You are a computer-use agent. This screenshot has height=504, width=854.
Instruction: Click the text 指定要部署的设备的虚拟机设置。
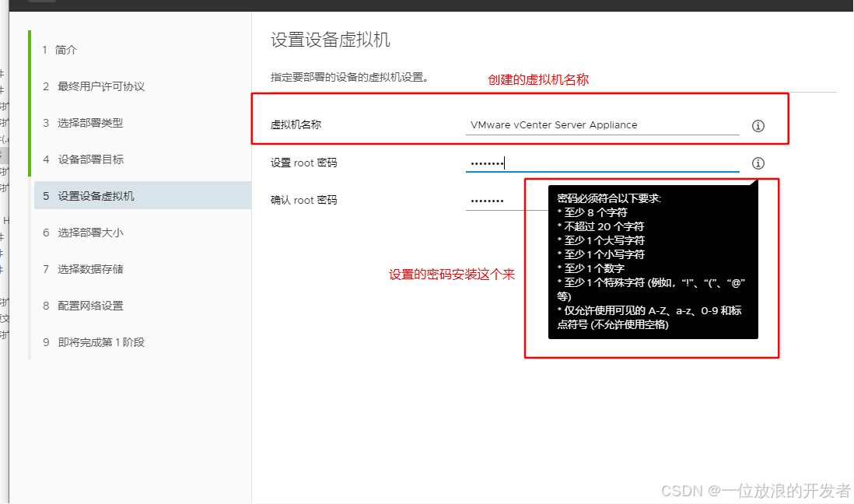[x=349, y=77]
